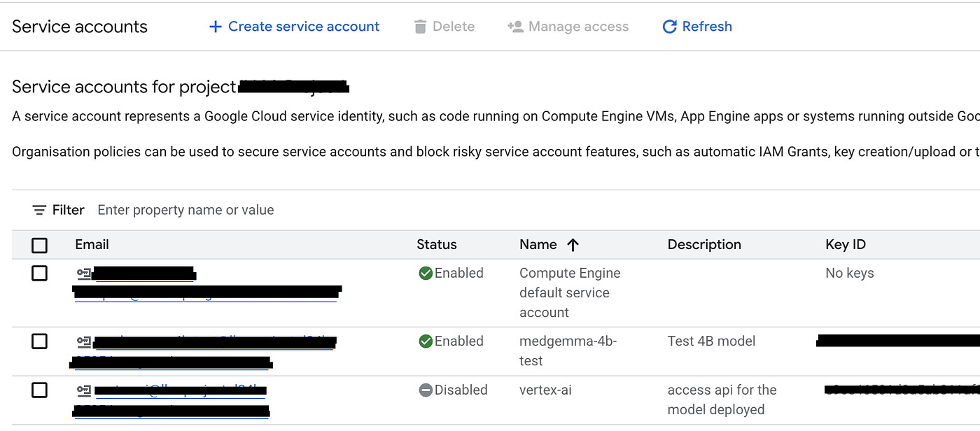The height and width of the screenshot is (431, 980).
Task: Click the 'Compute Engine default service account' name cell
Action: point(570,292)
